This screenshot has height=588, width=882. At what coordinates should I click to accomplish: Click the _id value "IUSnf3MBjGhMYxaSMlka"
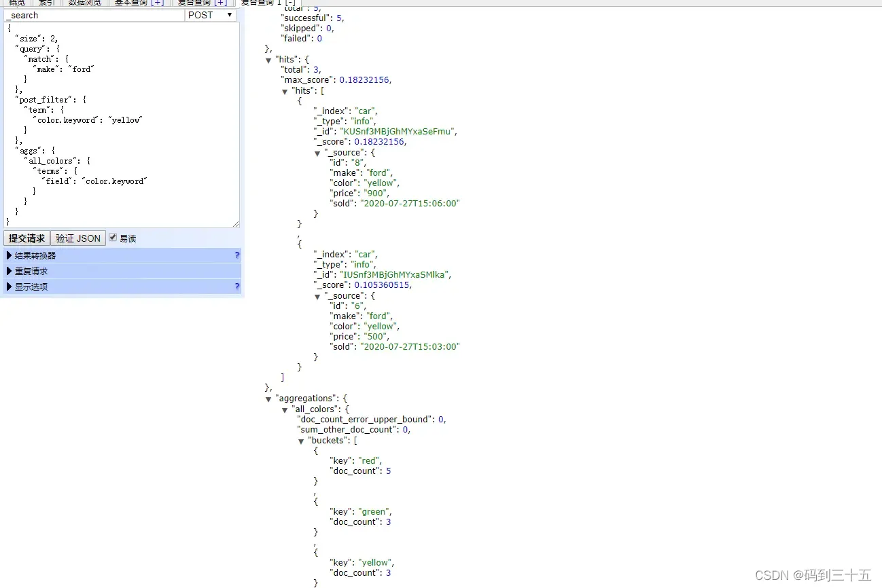point(394,275)
